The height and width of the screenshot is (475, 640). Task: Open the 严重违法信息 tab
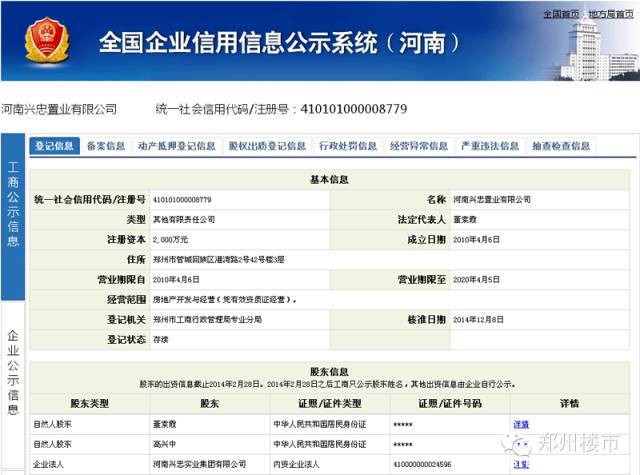(490, 146)
